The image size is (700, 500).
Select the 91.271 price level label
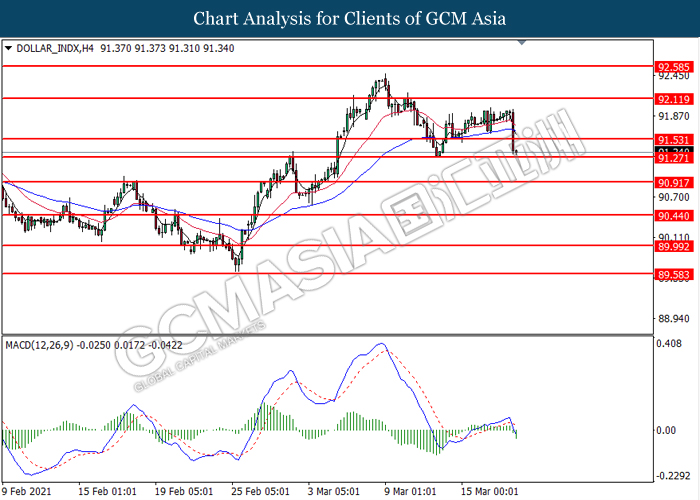(x=674, y=158)
